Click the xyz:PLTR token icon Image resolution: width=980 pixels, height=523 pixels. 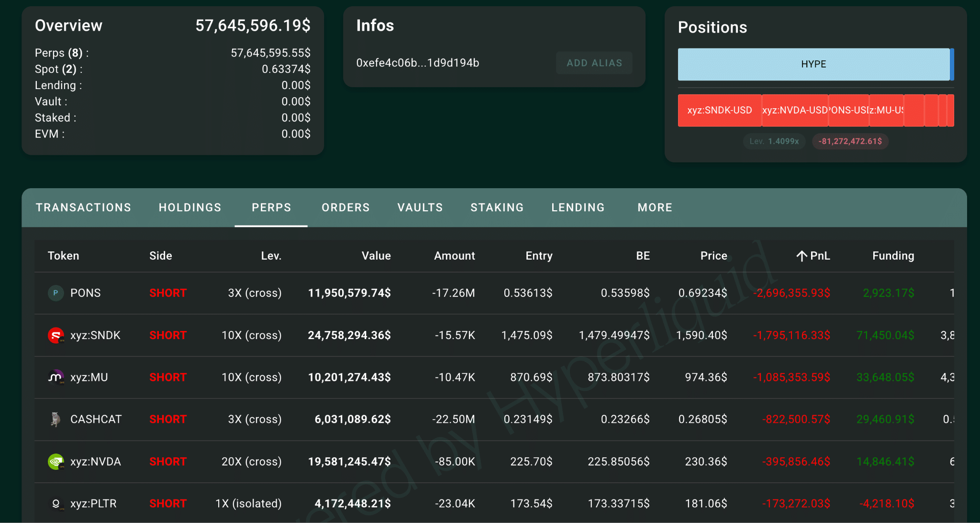[x=56, y=504]
